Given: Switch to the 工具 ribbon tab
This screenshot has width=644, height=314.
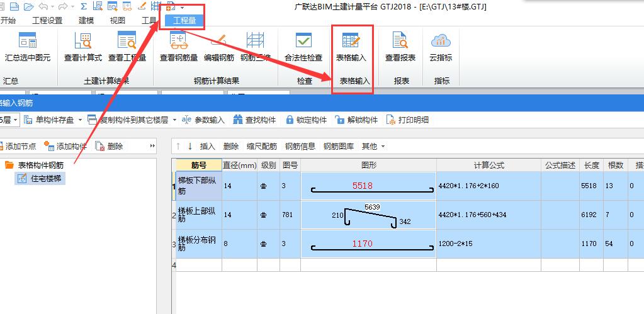Looking at the screenshot, I should click(x=149, y=21).
